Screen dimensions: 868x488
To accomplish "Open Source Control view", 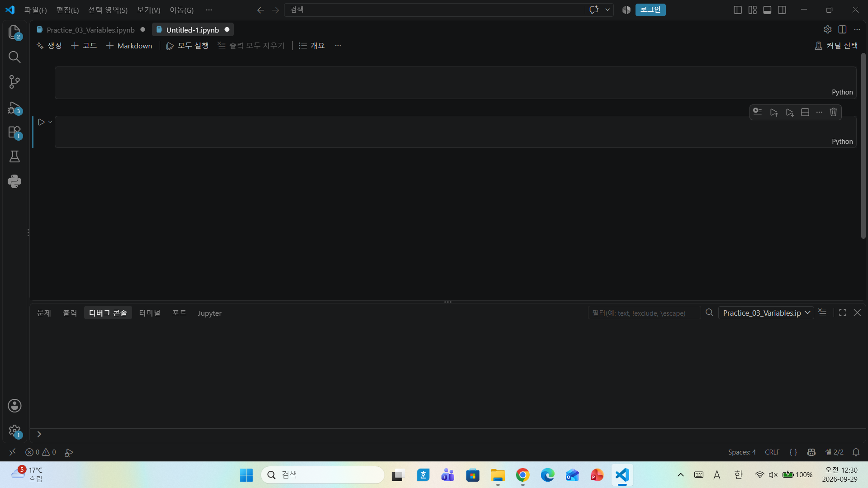I will (x=14, y=82).
